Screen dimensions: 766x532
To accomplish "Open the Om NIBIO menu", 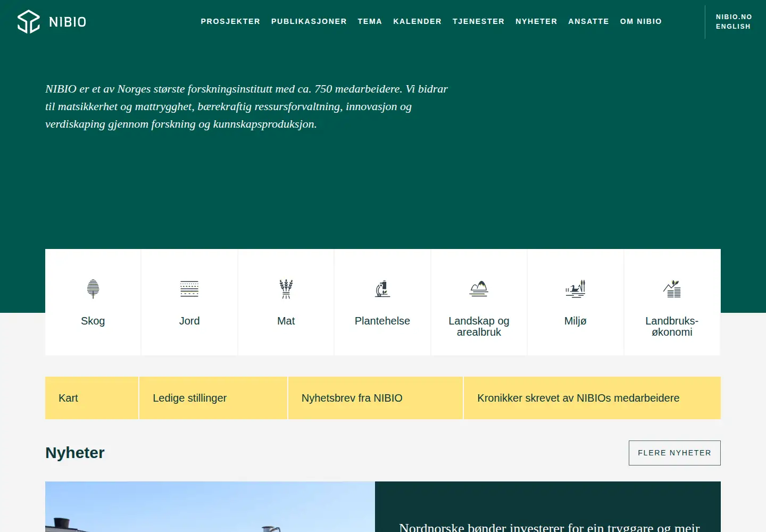I will click(x=641, y=21).
